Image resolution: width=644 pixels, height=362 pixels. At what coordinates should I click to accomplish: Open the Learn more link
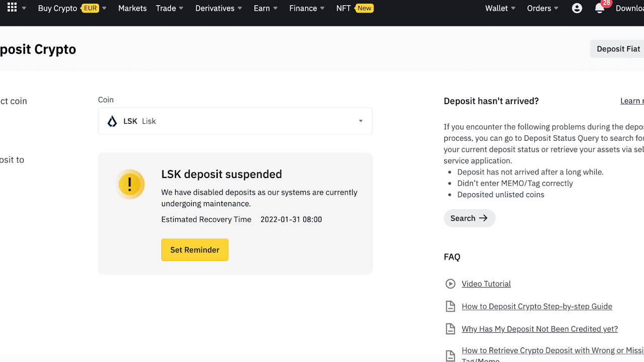click(632, 101)
